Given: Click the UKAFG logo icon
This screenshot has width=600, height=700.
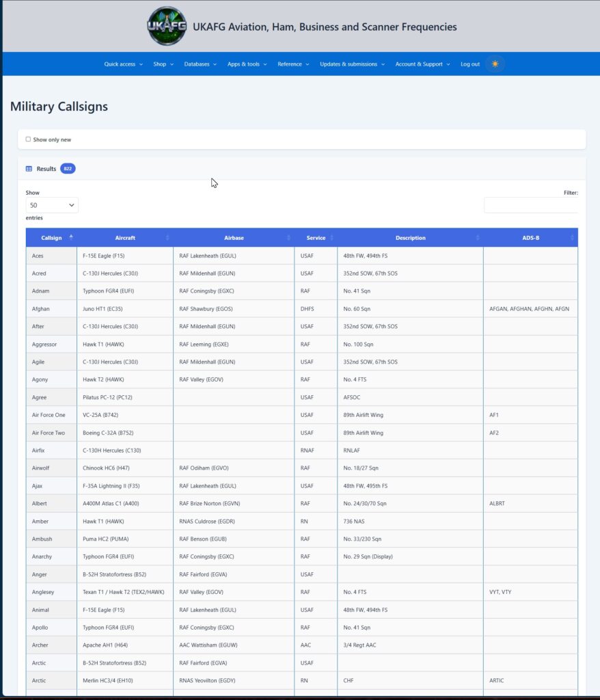Looking at the screenshot, I should click(167, 26).
